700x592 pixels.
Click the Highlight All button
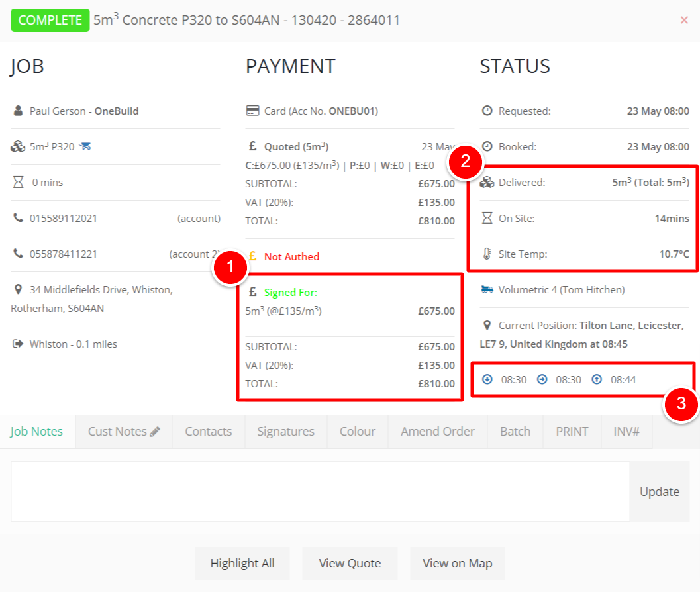[x=242, y=564]
